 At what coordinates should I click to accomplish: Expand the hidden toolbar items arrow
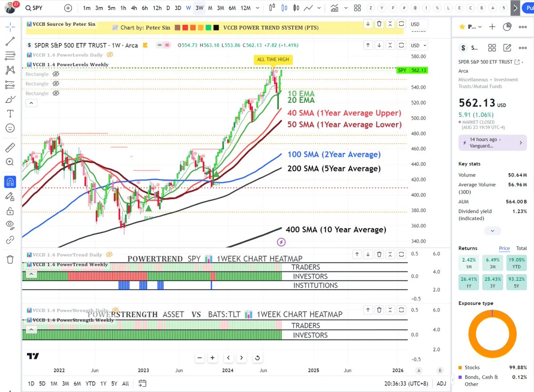point(515,8)
